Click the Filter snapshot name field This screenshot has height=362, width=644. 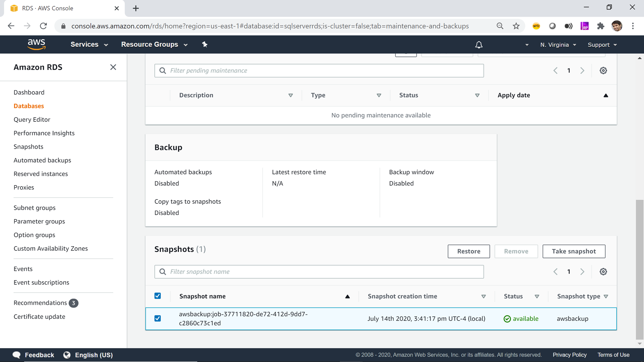pyautogui.click(x=319, y=272)
